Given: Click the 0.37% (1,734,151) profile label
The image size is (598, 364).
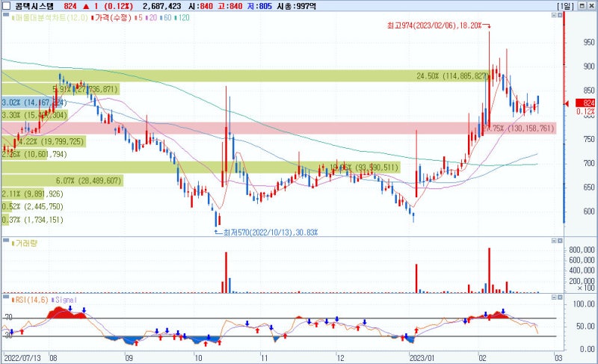Looking at the screenshot, I should [x=32, y=220].
